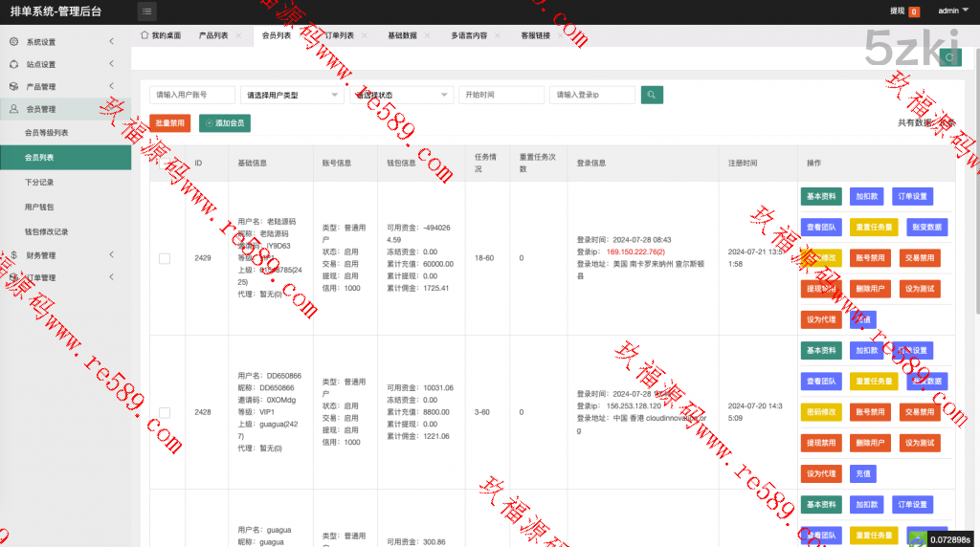This screenshot has height=547, width=980.
Task: Click the 产品管理 cube icon in sidebar
Action: point(13,86)
